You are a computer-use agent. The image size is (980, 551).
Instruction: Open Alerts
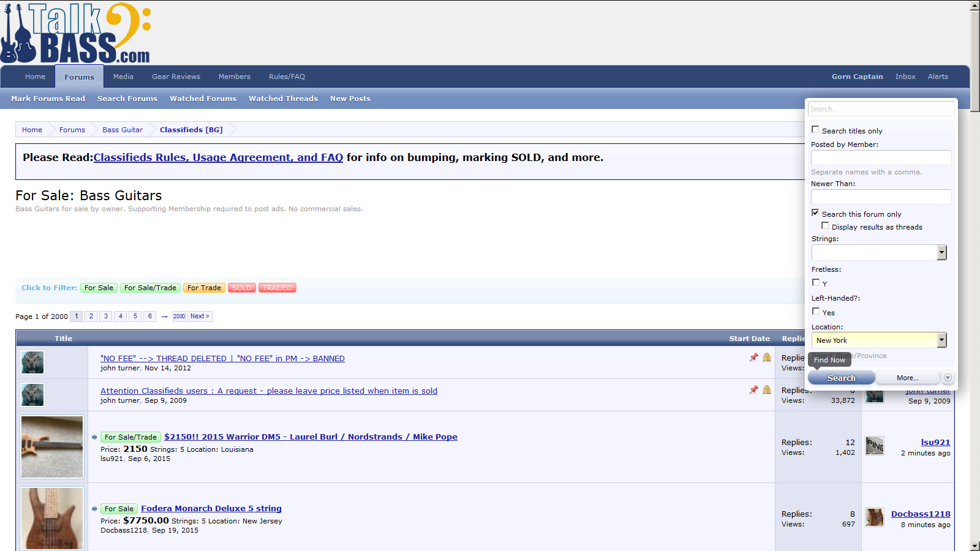[x=938, y=77]
